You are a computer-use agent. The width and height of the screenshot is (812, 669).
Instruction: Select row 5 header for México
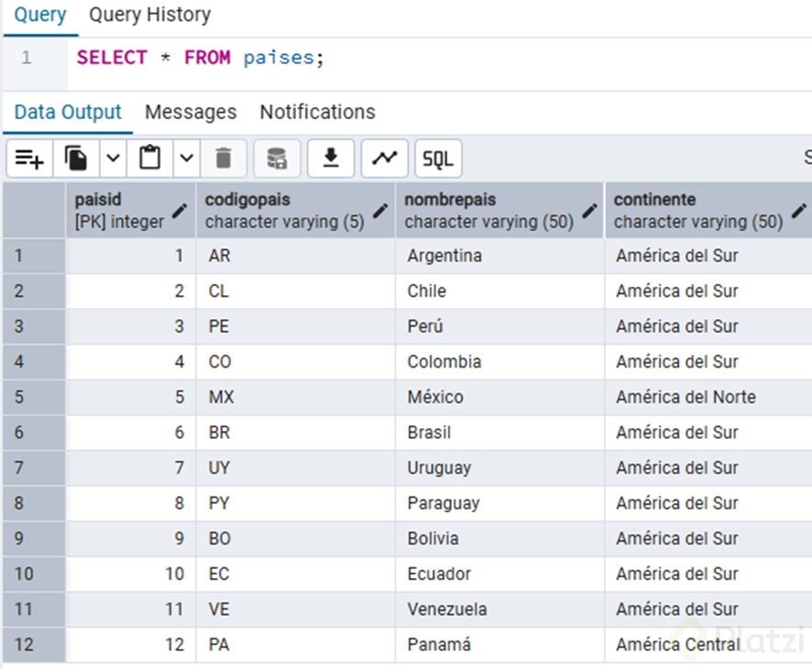click(x=34, y=397)
